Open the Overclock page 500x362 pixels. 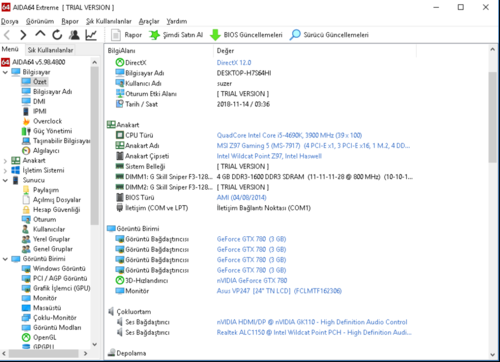click(42, 121)
